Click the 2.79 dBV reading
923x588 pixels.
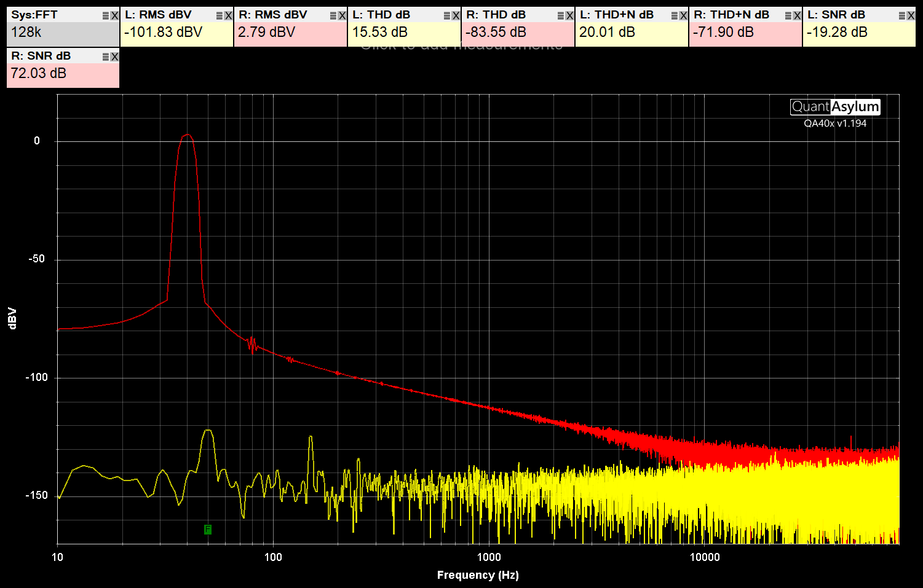pyautogui.click(x=266, y=32)
